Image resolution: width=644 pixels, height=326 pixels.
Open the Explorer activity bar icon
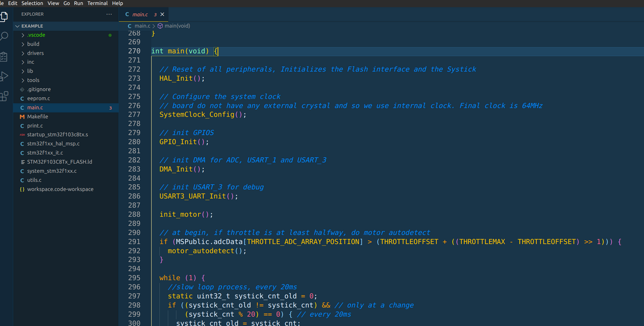click(x=4, y=16)
